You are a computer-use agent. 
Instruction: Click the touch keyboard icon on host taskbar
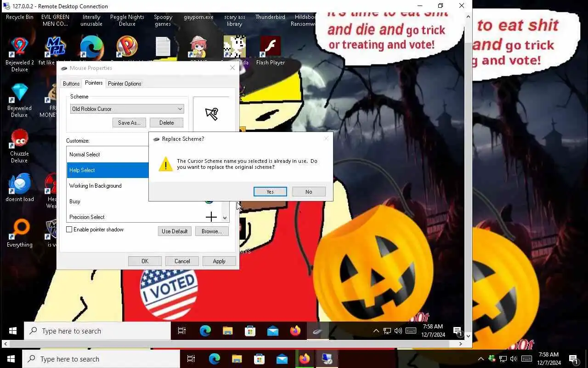(526, 359)
